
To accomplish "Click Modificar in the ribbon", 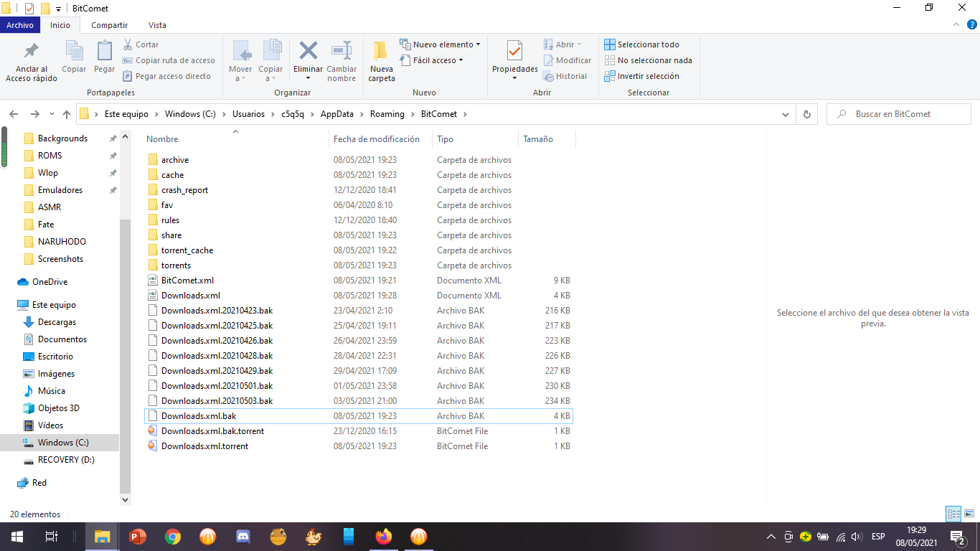I will [x=567, y=60].
